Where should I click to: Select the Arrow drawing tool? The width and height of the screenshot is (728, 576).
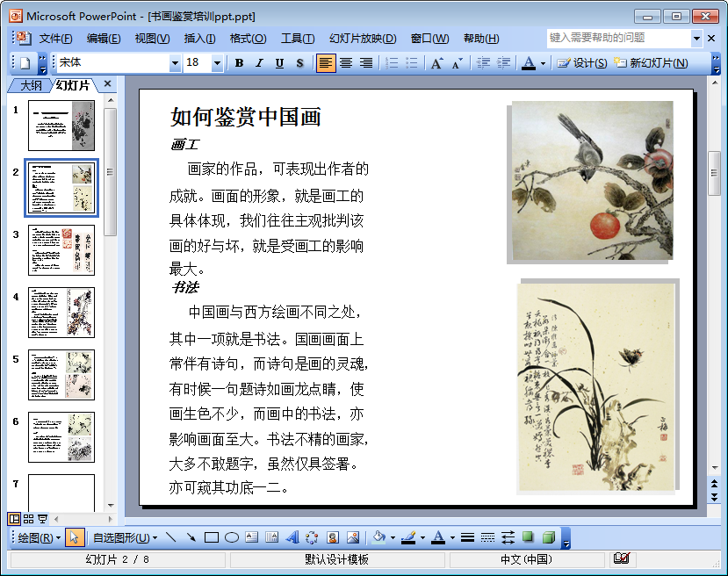tap(191, 538)
